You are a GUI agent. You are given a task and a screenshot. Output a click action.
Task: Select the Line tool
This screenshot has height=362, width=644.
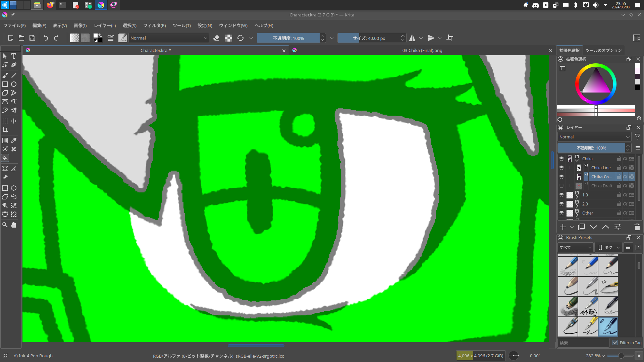(14, 75)
